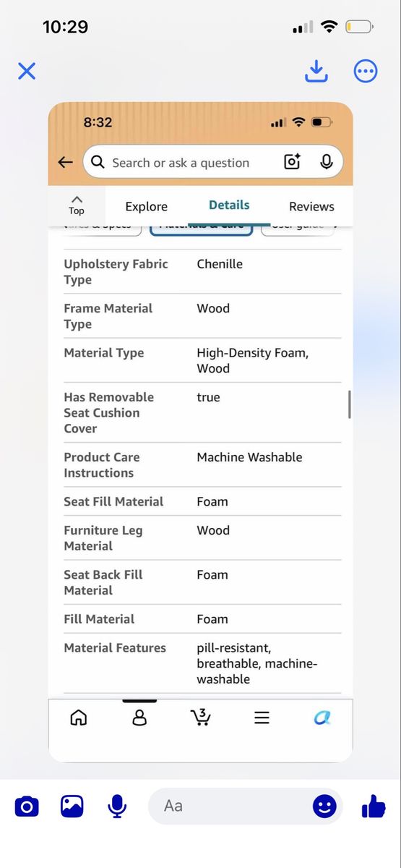This screenshot has height=868, width=401.
Task: Download the image with the download icon
Action: tap(316, 71)
